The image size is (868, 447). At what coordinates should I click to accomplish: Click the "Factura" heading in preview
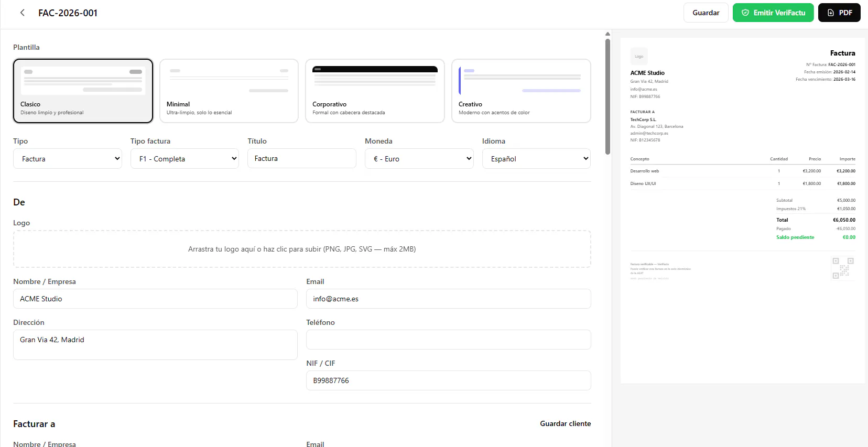point(842,53)
